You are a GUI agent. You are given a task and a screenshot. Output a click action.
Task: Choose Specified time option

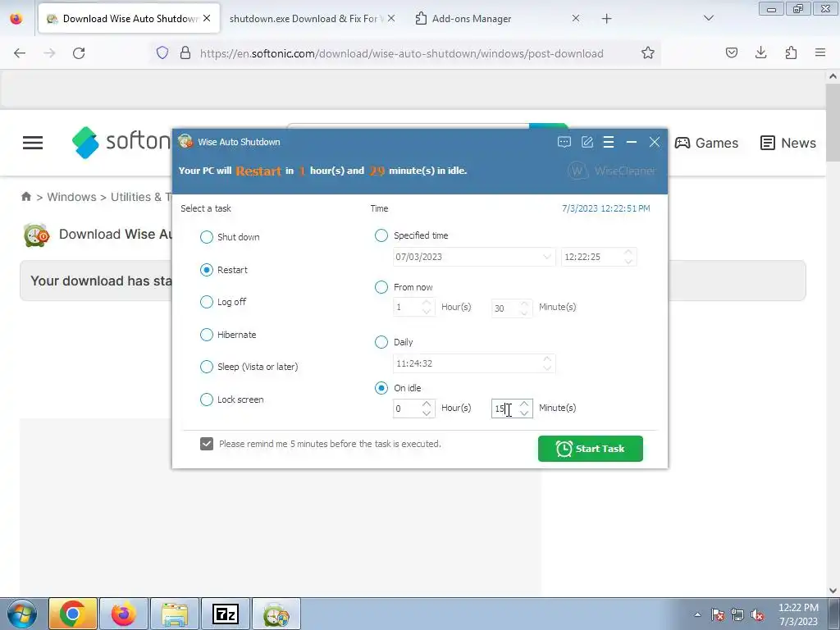tap(381, 235)
